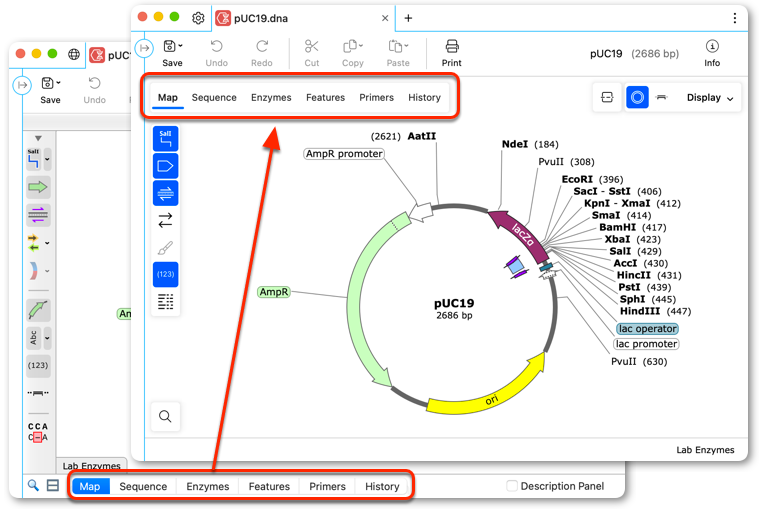Click the Print icon
This screenshot has width=759, height=509.
point(452,46)
